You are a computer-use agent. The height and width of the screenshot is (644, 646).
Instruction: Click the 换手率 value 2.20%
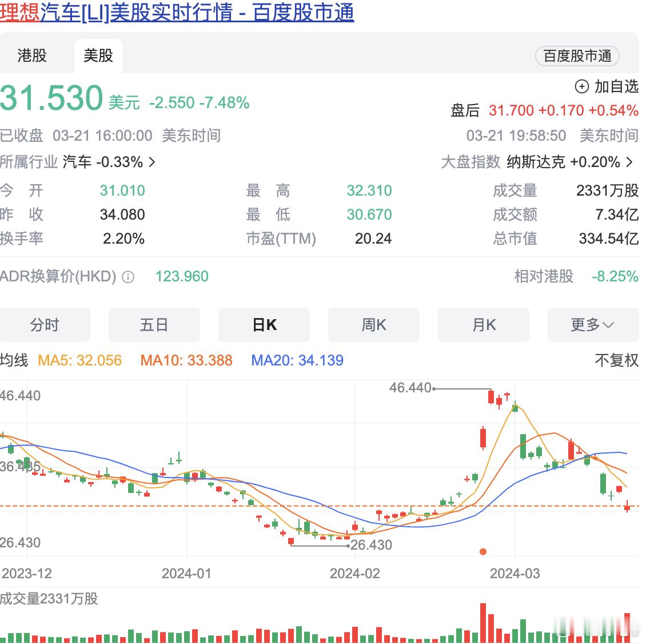123,238
